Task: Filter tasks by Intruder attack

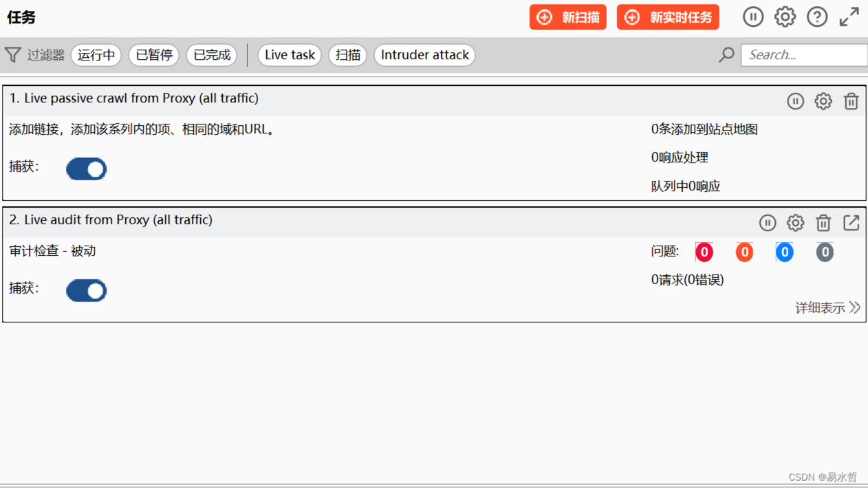Action: coord(424,55)
